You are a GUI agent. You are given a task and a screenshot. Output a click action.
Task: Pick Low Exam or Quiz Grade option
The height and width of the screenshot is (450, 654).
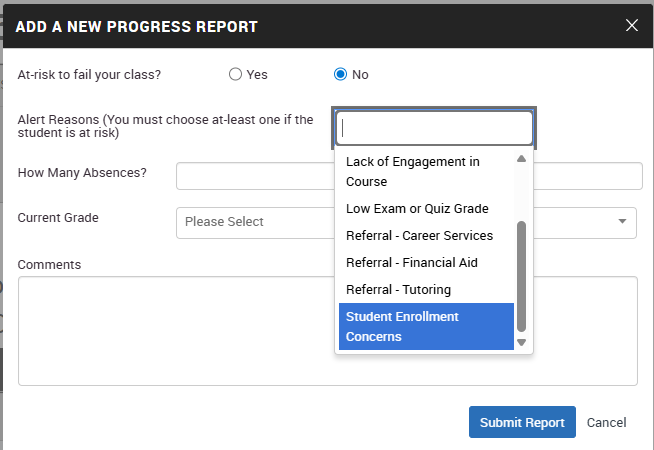pos(417,209)
